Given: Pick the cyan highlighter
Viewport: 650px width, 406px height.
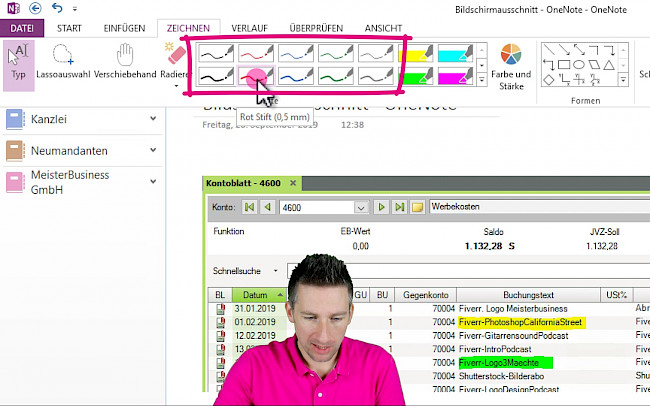Looking at the screenshot, I should [x=456, y=53].
